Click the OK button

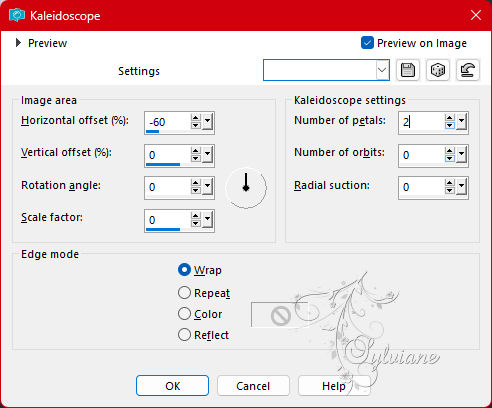coord(172,386)
